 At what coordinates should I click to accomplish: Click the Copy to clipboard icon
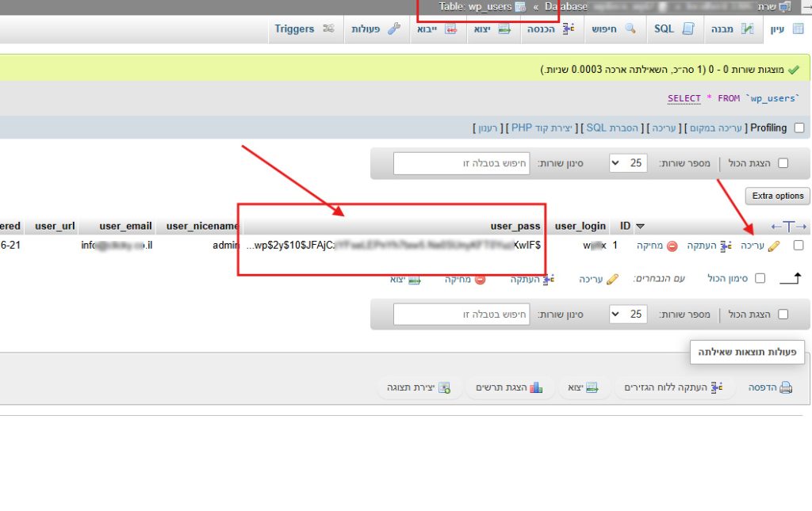coord(718,387)
